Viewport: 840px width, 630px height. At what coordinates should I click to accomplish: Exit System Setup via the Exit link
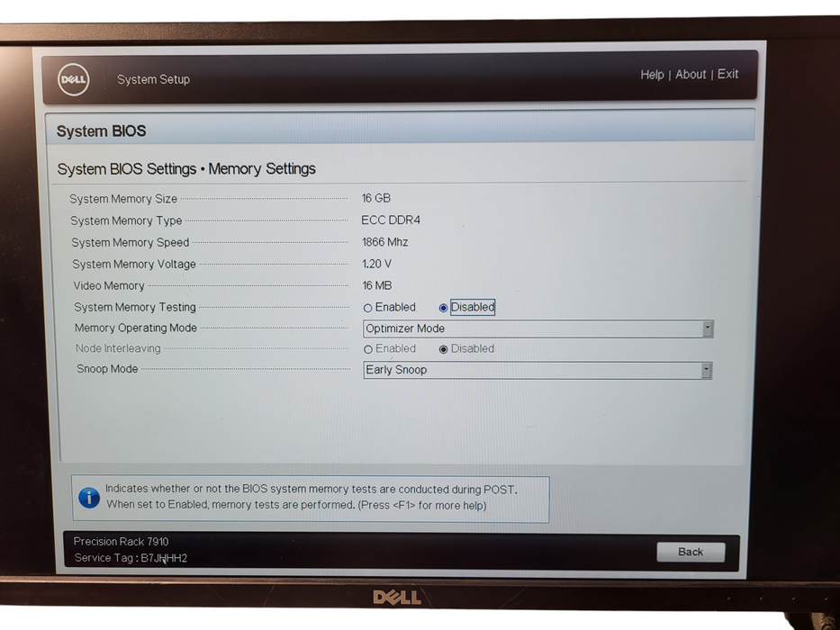point(727,74)
